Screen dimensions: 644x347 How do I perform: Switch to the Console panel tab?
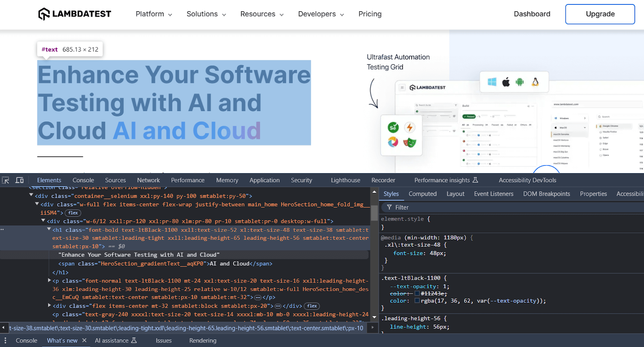(83, 180)
